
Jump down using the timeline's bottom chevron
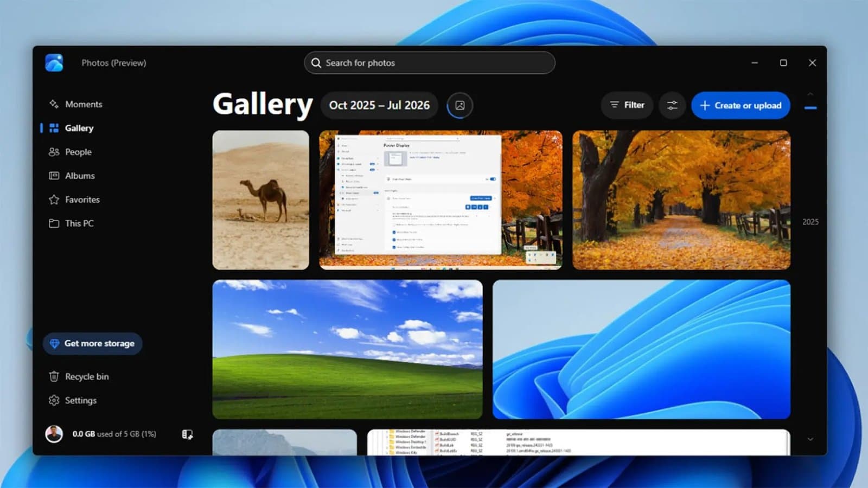(810, 439)
